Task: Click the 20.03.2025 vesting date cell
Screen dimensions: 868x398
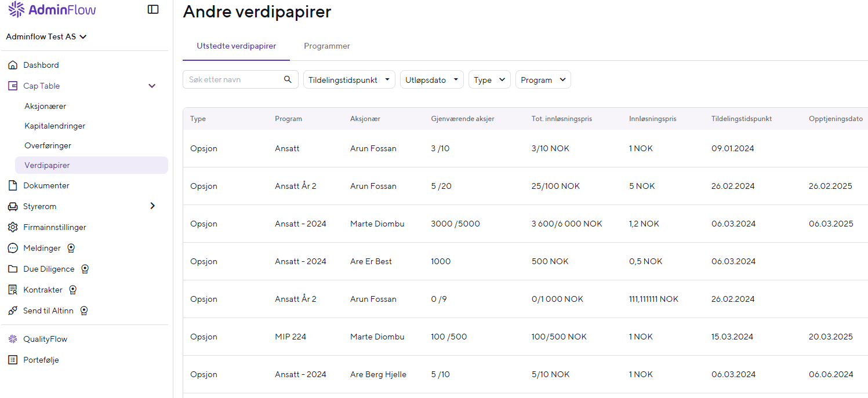Action: point(831,337)
